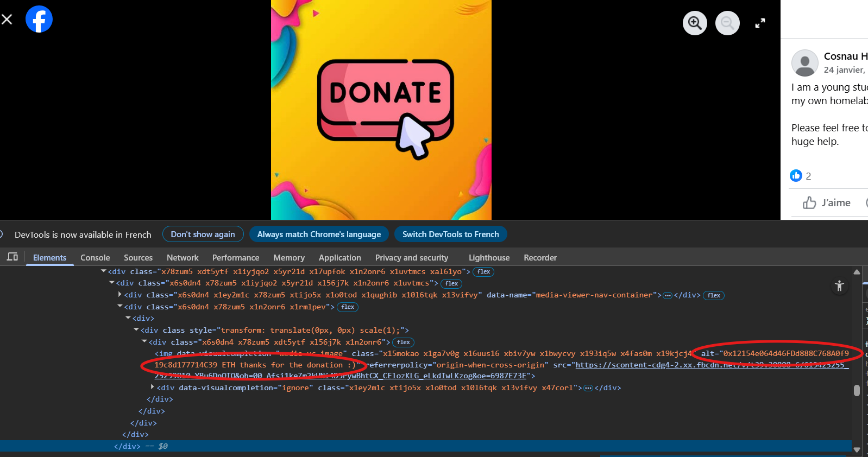Click the blue like reaction icon
Image resolution: width=868 pixels, height=457 pixels.
pyautogui.click(x=796, y=176)
